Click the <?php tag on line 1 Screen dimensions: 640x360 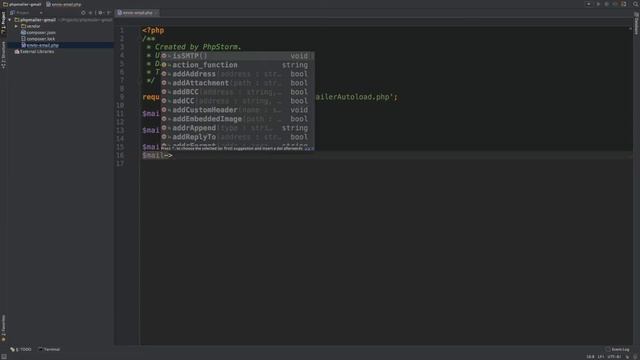click(x=153, y=30)
